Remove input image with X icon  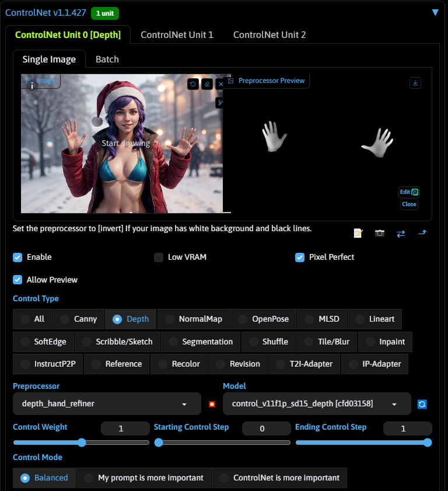220,84
